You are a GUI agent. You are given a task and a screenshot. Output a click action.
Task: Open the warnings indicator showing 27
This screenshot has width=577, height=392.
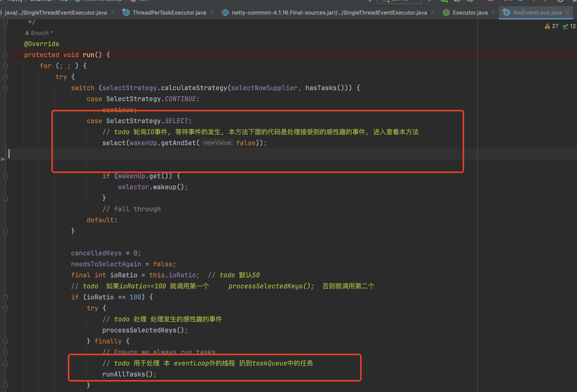551,26
